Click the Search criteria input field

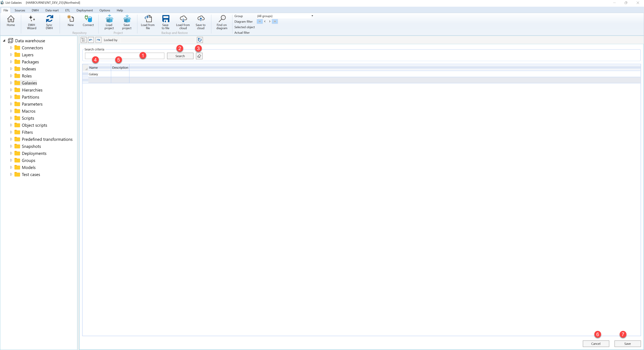124,56
